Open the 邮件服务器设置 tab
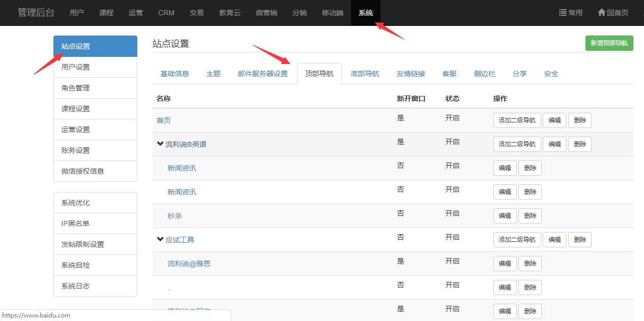 coord(262,74)
